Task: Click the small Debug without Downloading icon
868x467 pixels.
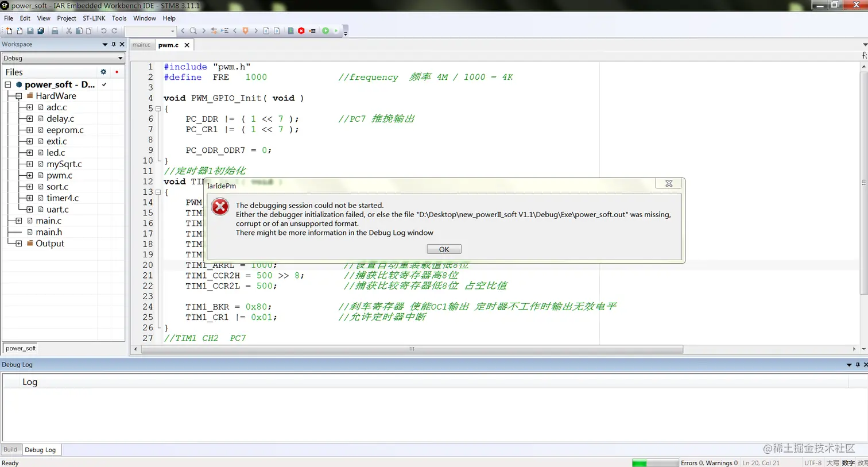Action: [x=336, y=31]
